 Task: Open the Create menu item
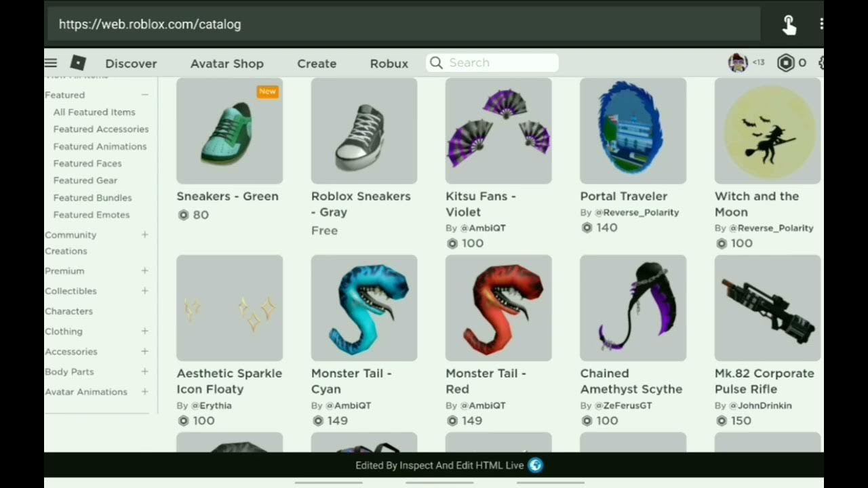(x=317, y=63)
